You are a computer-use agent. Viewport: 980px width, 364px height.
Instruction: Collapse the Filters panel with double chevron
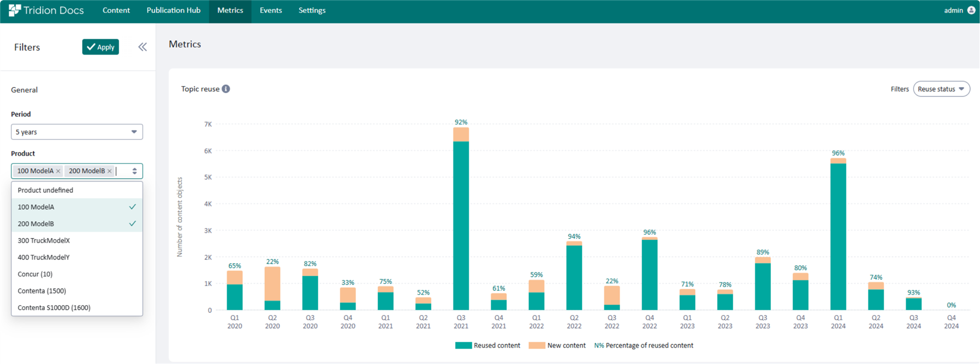[x=143, y=47]
